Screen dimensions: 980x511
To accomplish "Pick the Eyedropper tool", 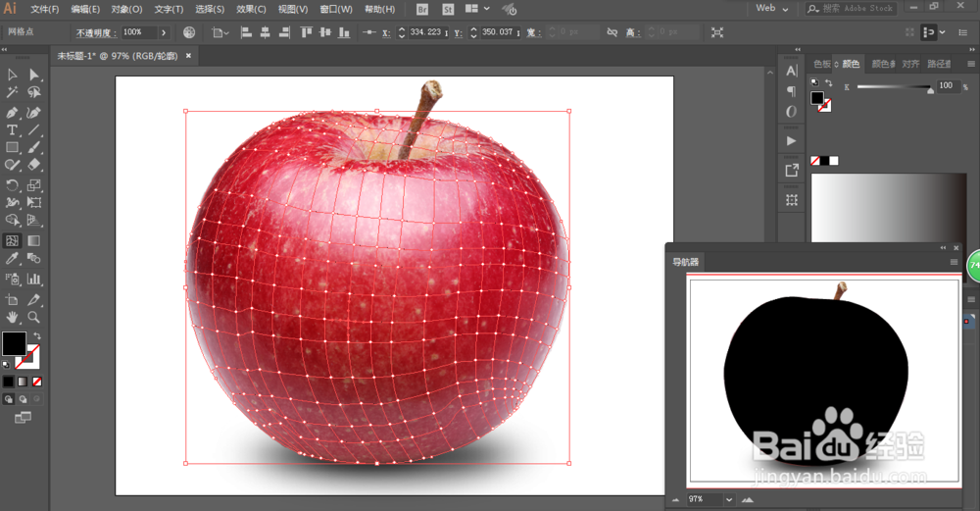I will 12,258.
